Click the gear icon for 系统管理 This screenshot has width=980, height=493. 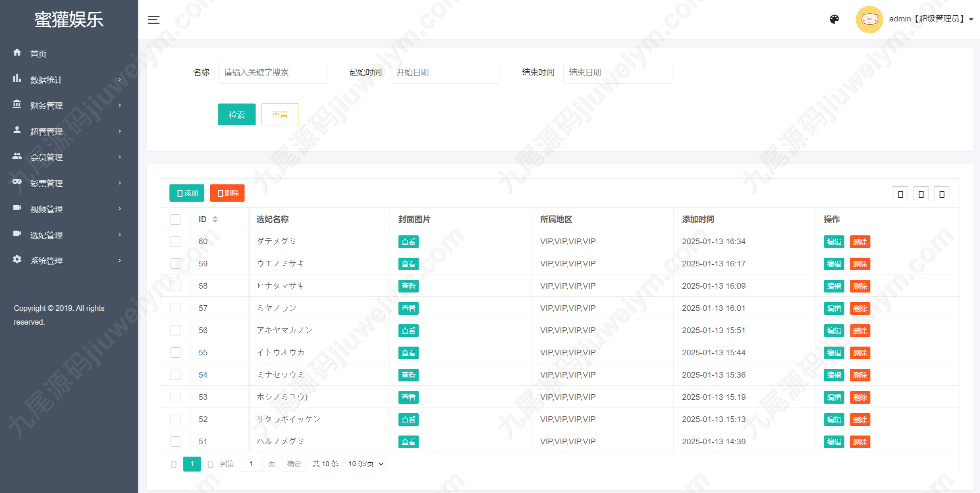point(17,260)
